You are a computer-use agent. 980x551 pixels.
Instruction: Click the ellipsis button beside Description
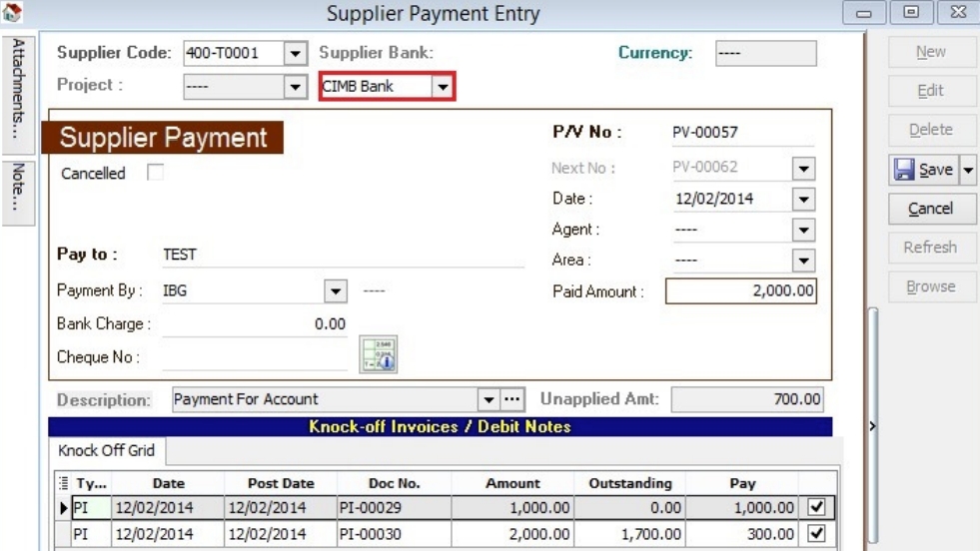512,399
